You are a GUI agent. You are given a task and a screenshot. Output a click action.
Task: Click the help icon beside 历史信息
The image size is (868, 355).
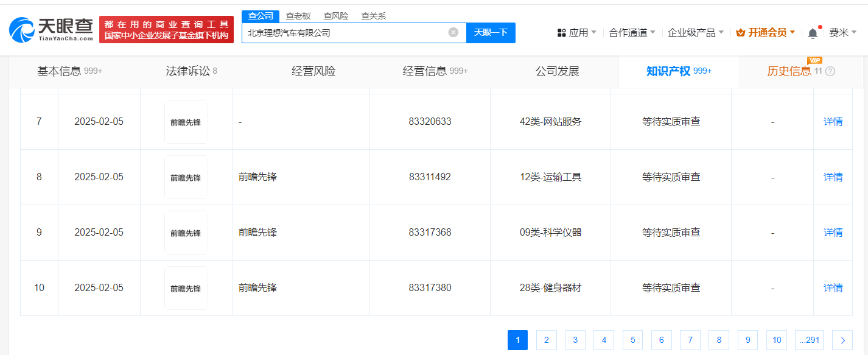(x=830, y=71)
